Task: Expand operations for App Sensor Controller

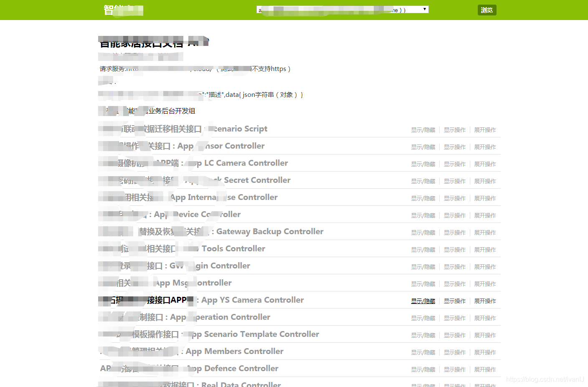Action: 485,147
